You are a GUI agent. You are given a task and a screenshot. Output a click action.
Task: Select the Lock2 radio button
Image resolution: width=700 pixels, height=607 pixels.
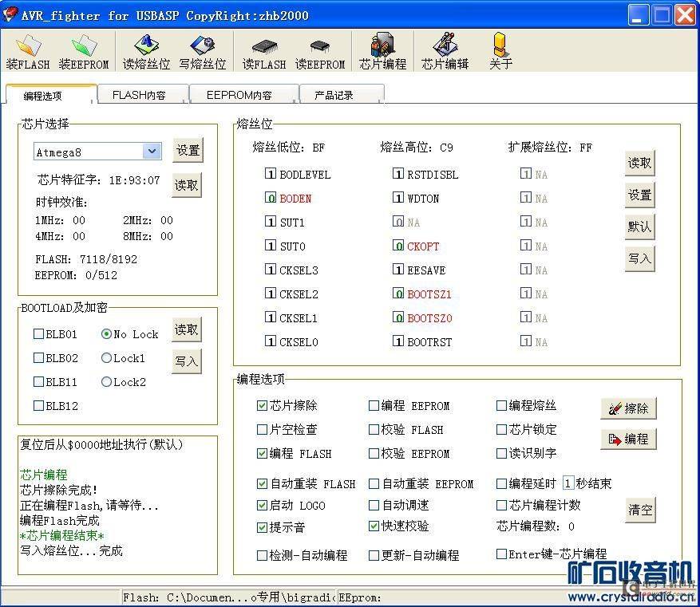(106, 382)
